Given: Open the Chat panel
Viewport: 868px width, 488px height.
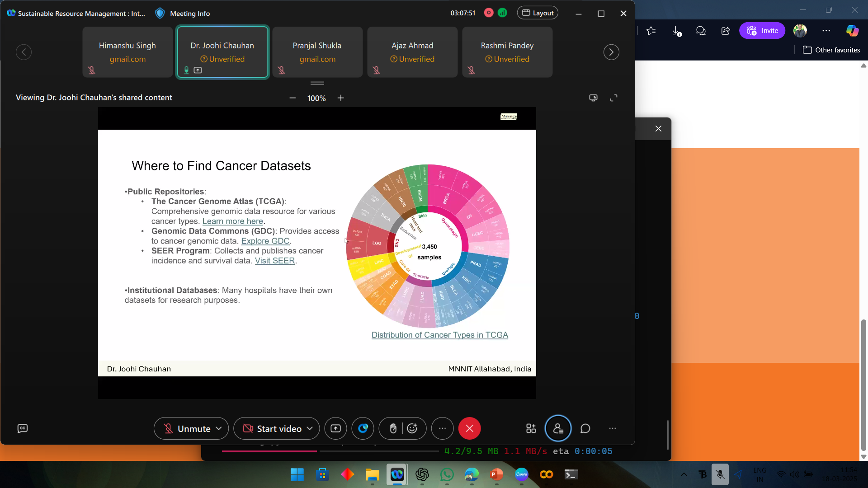Looking at the screenshot, I should 585,428.
